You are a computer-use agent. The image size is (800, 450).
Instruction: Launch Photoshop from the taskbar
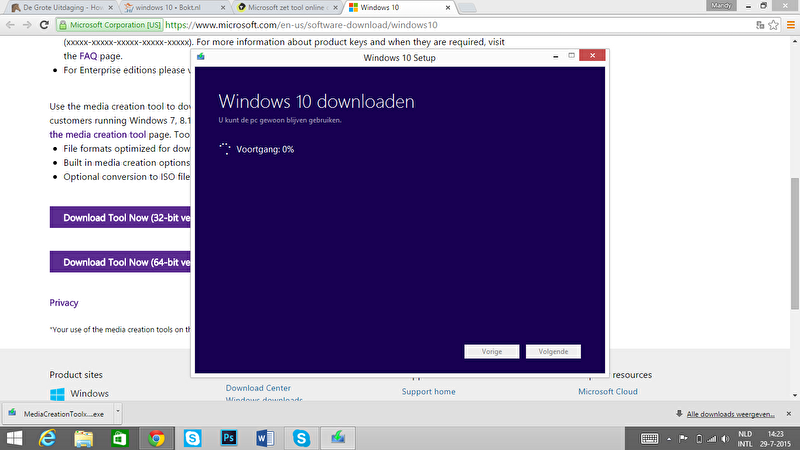pyautogui.click(x=228, y=437)
